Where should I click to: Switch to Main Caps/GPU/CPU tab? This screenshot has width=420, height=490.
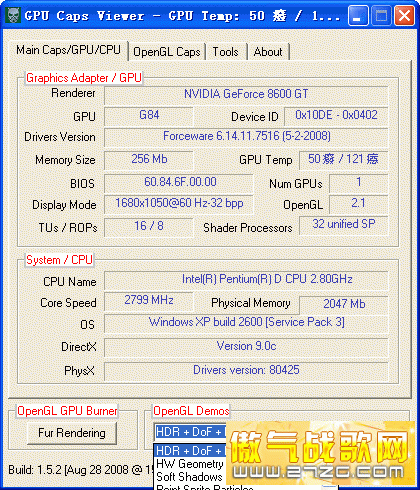68,50
